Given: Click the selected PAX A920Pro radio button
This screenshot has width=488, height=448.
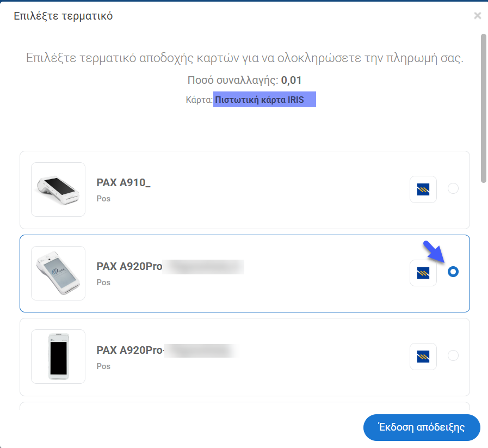Looking at the screenshot, I should tap(453, 272).
